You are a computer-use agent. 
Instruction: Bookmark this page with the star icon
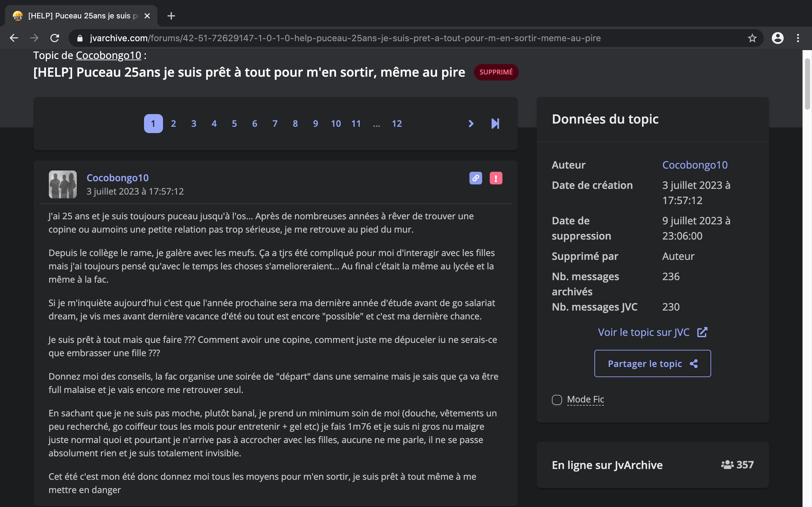(x=752, y=38)
